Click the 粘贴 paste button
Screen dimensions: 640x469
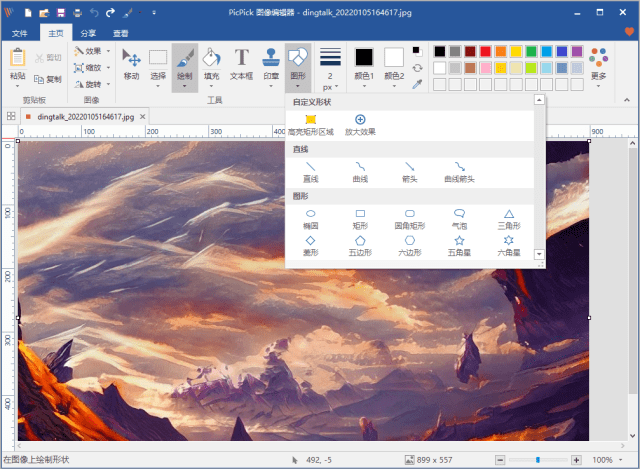(18, 62)
